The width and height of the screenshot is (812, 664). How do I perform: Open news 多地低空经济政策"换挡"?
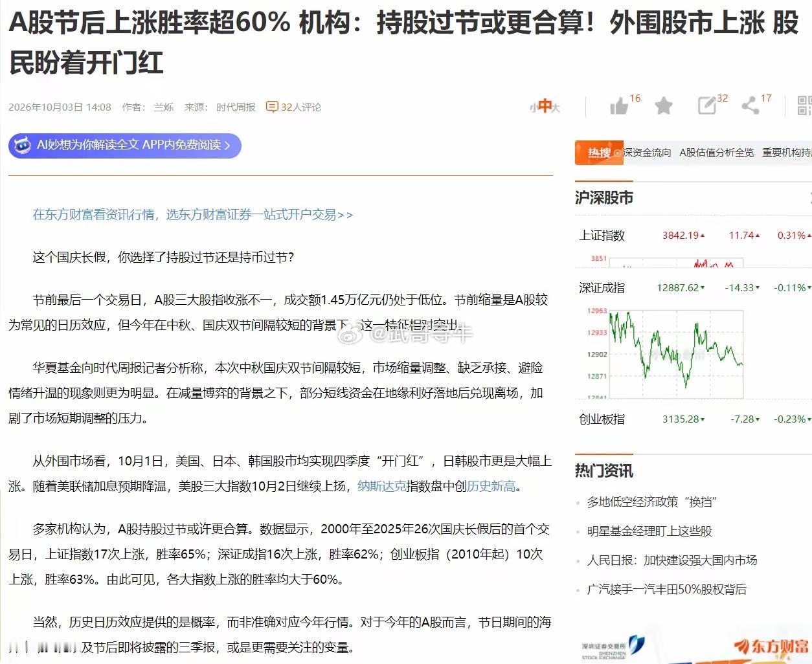click(x=651, y=502)
